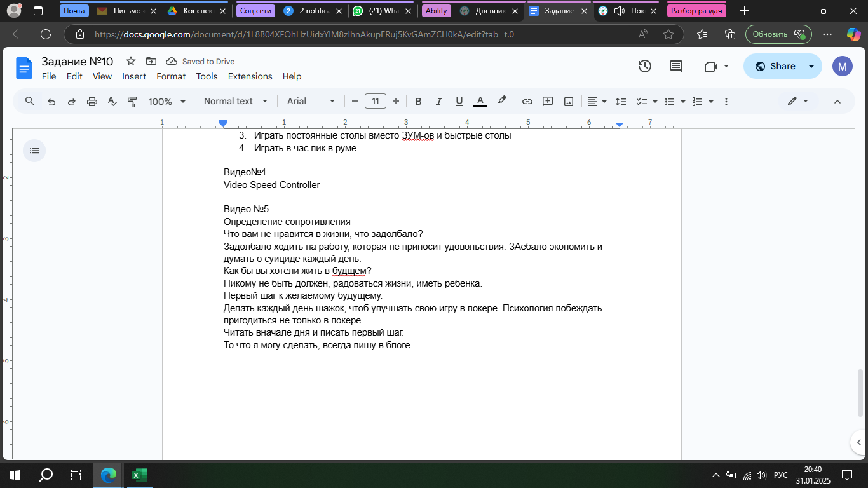Open the Tools menu
868x488 pixels.
(207, 76)
